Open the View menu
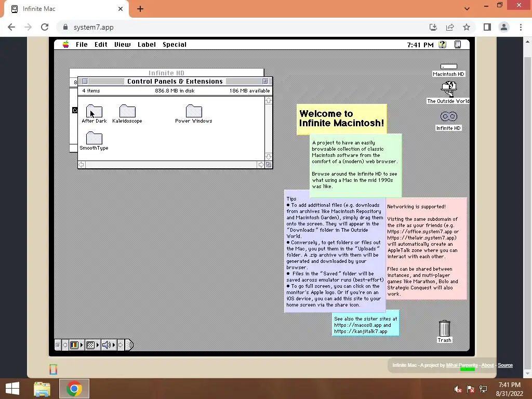 (123, 45)
